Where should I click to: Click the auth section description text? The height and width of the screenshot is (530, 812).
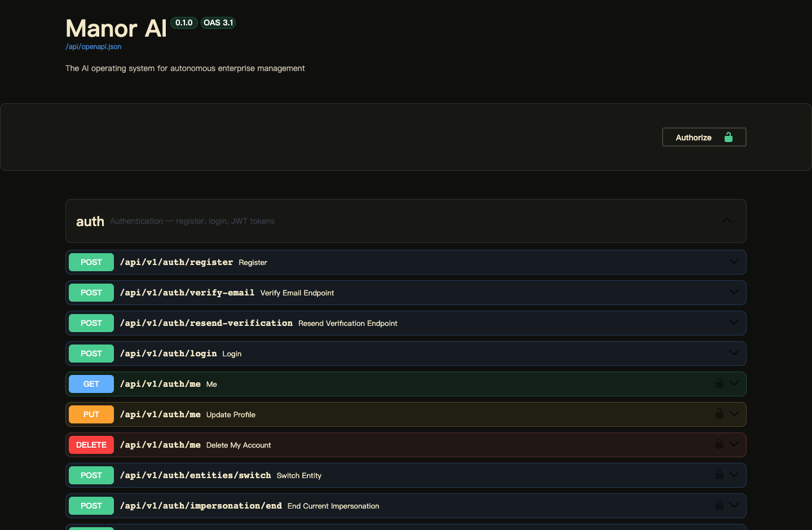192,221
